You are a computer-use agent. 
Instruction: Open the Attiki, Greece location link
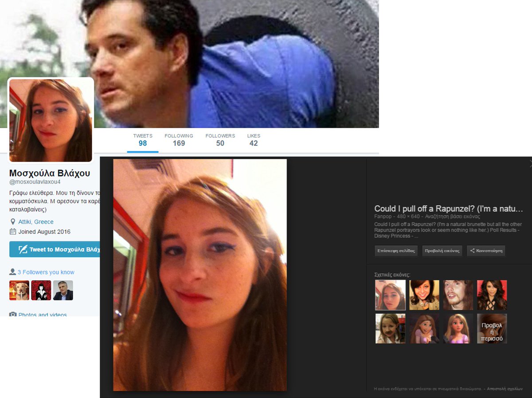(x=36, y=222)
